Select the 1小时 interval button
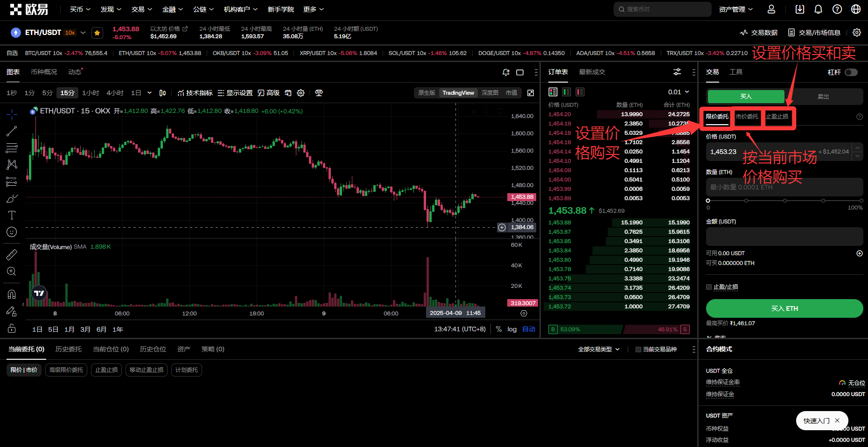The height and width of the screenshot is (447, 868). [x=91, y=93]
